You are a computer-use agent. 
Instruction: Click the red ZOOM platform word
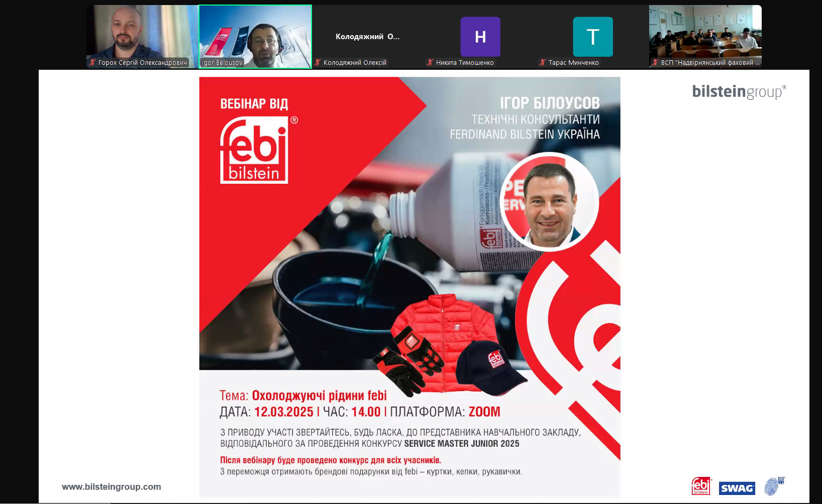(x=484, y=412)
